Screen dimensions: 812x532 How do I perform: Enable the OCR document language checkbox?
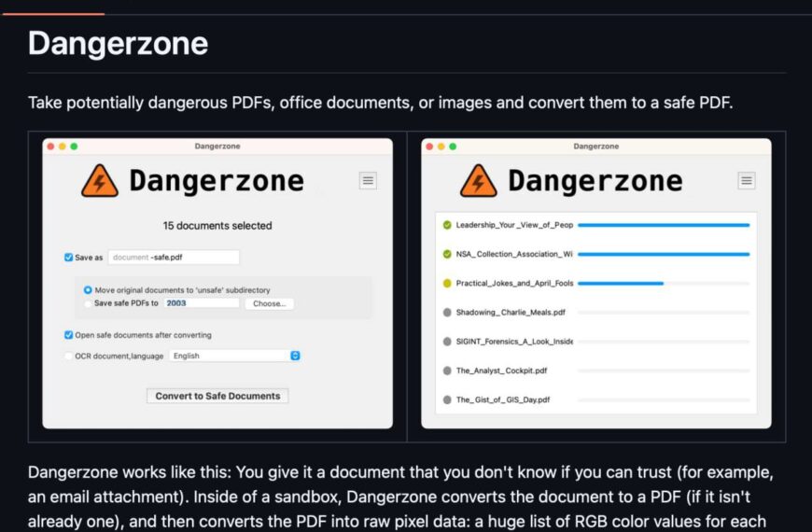click(68, 356)
